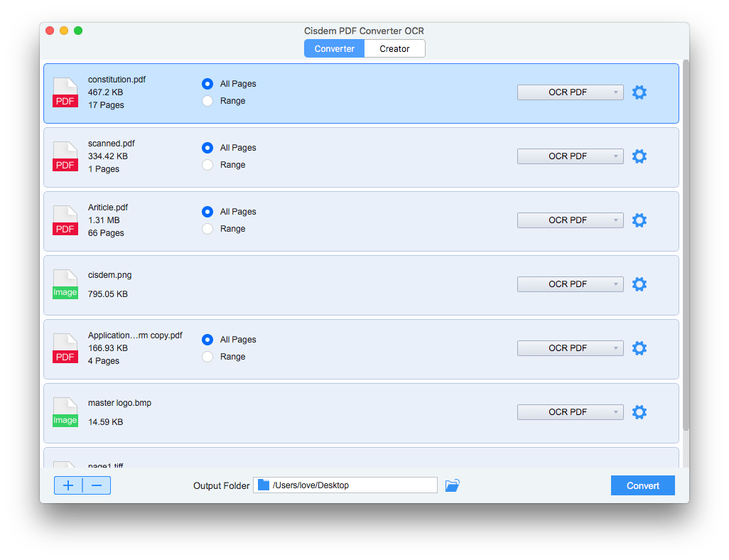The image size is (729, 560).
Task: Click the Image file icon of cisdem.png
Action: point(65,284)
